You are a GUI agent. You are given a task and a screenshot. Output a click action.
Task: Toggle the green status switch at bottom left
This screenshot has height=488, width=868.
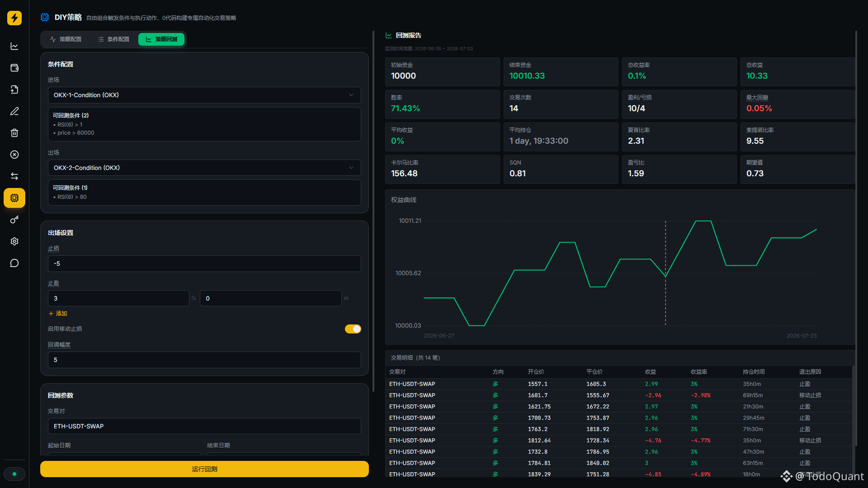click(14, 474)
